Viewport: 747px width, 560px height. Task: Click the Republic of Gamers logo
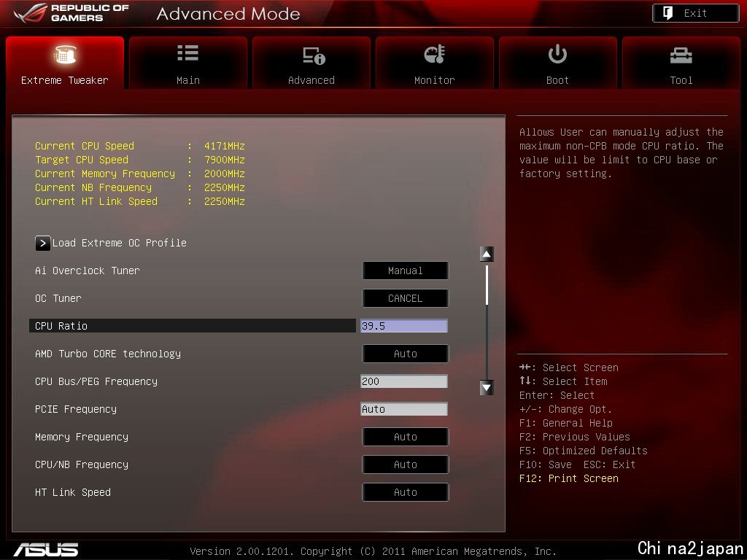pyautogui.click(x=71, y=13)
